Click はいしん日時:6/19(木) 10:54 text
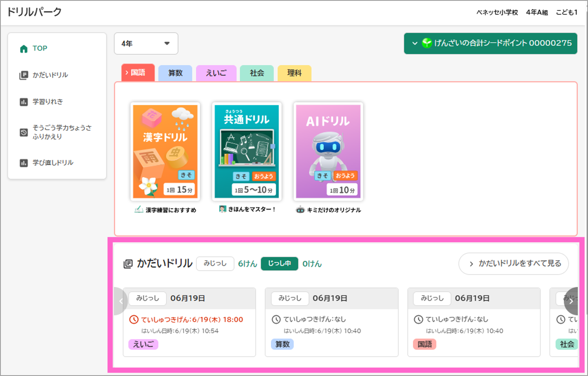 click(x=180, y=331)
